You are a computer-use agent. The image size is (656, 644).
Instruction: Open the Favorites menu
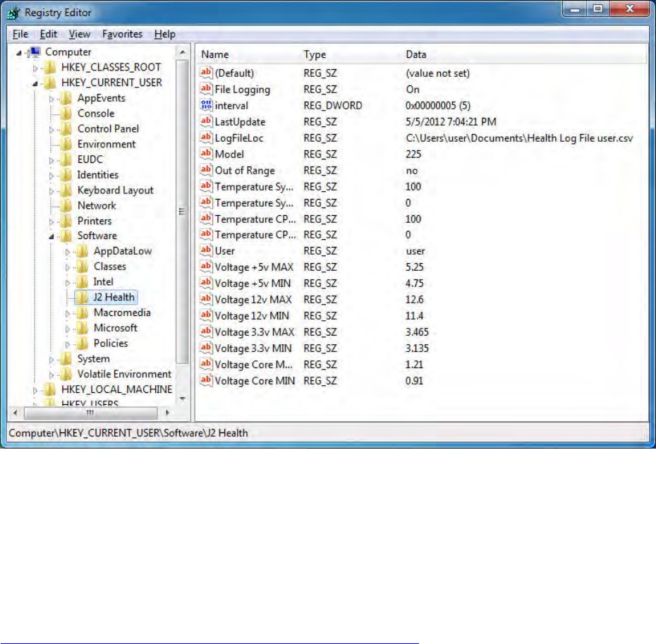pos(122,34)
